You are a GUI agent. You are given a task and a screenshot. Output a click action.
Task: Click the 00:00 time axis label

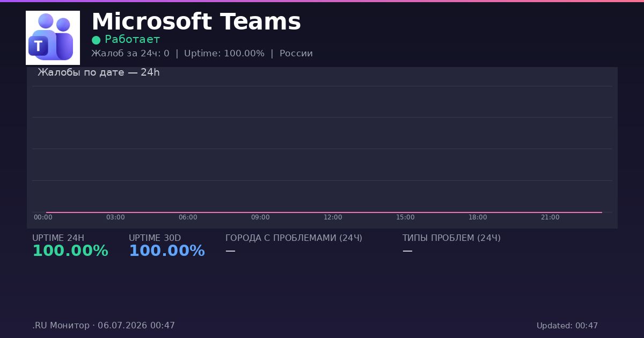pos(43,217)
